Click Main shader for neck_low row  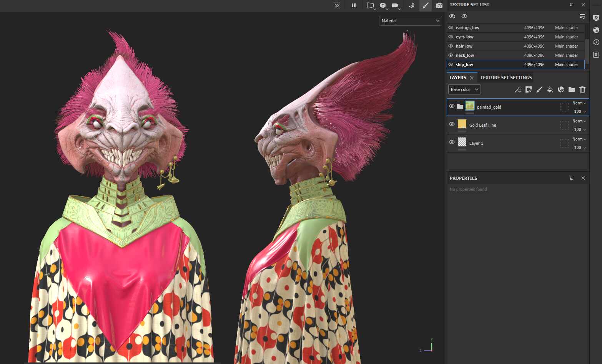pyautogui.click(x=567, y=55)
